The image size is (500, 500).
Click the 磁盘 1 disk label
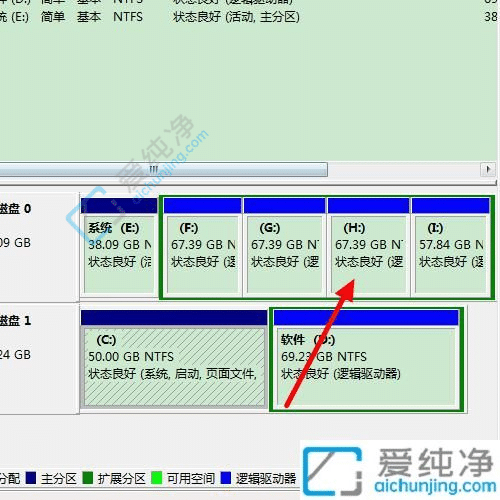coord(15,321)
